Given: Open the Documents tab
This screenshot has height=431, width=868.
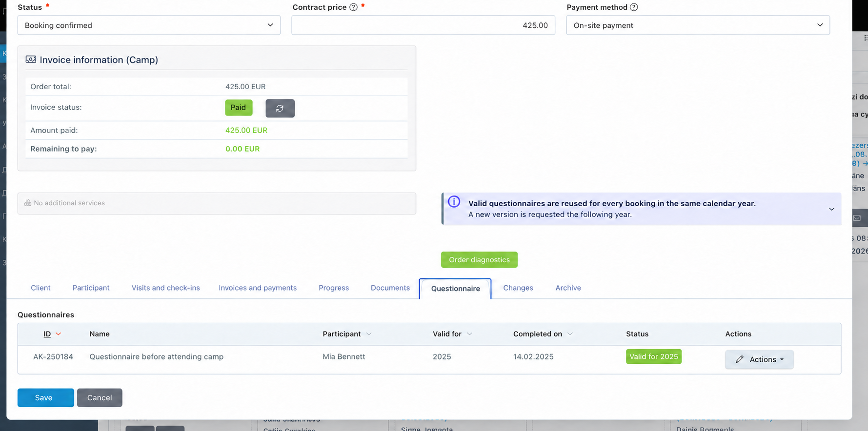Looking at the screenshot, I should (390, 288).
